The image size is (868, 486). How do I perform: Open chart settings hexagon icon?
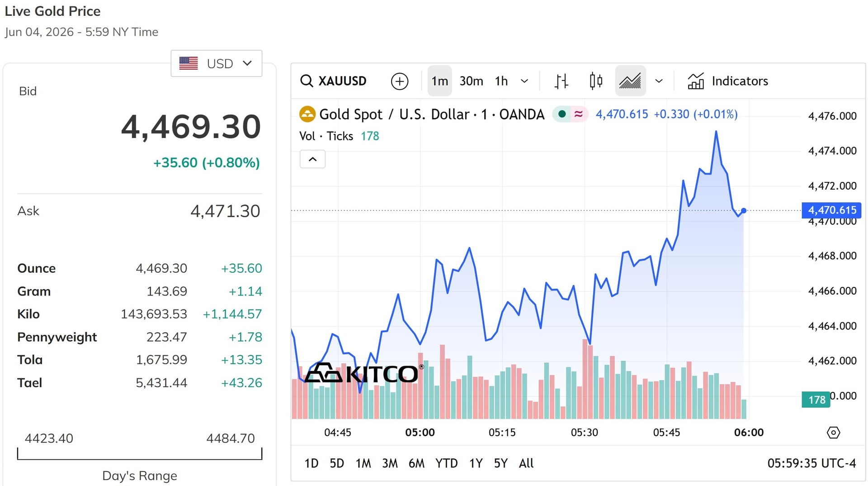coord(833,433)
